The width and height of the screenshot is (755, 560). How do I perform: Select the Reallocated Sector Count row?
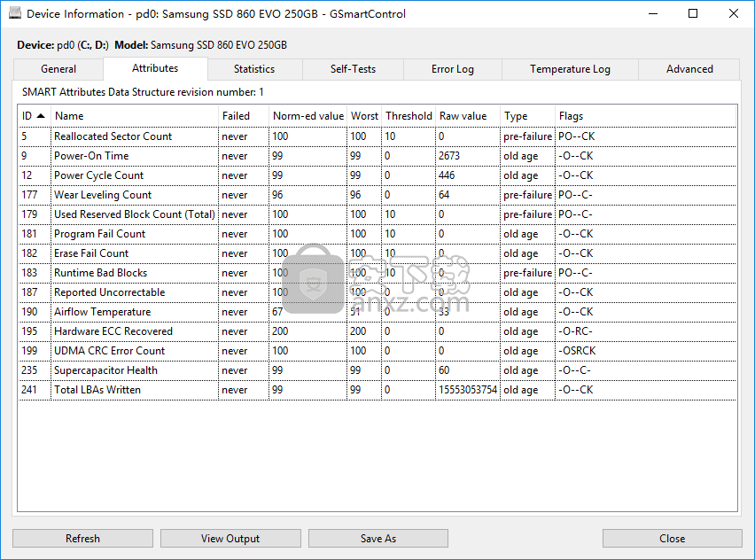tap(377, 136)
